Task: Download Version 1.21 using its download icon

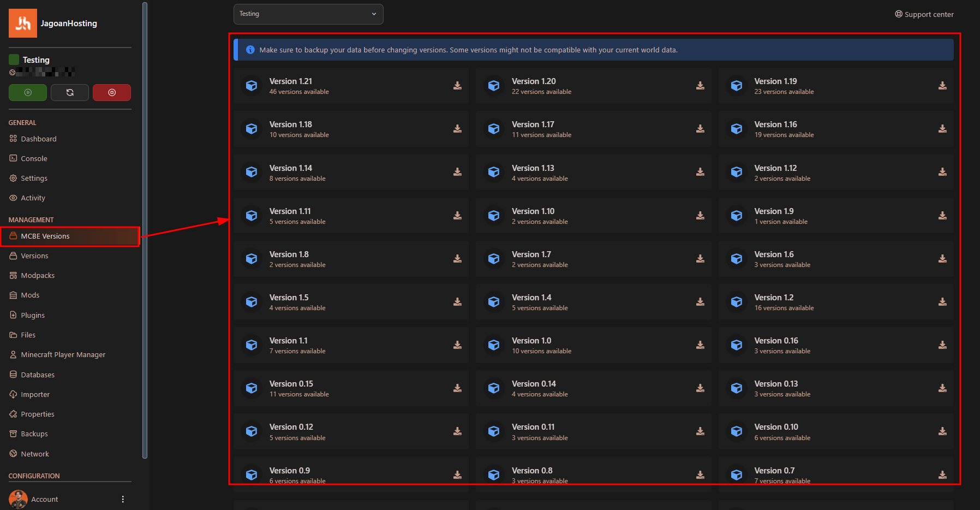Action: point(457,86)
